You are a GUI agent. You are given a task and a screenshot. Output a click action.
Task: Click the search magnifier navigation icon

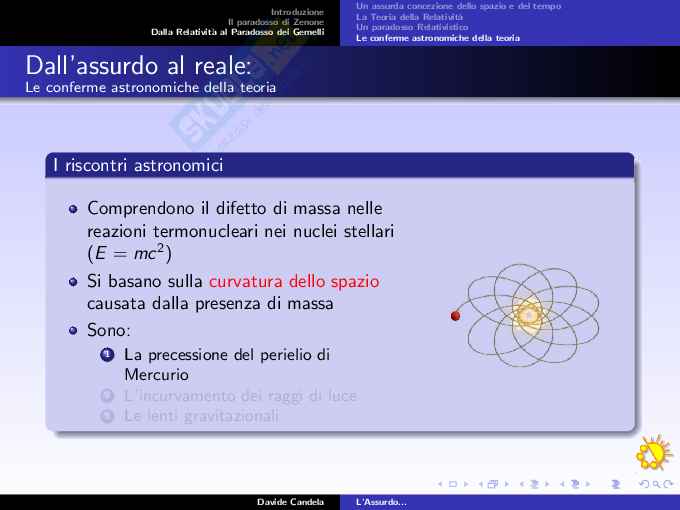[656, 485]
